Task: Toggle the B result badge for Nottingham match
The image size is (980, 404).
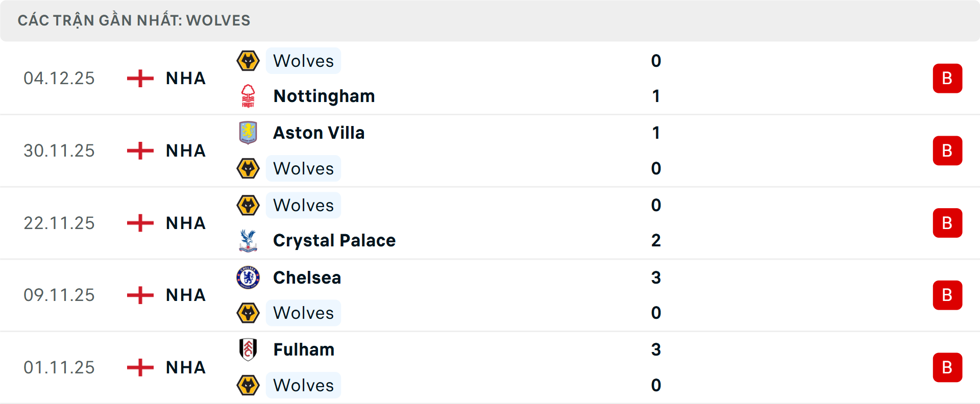Action: click(x=948, y=78)
